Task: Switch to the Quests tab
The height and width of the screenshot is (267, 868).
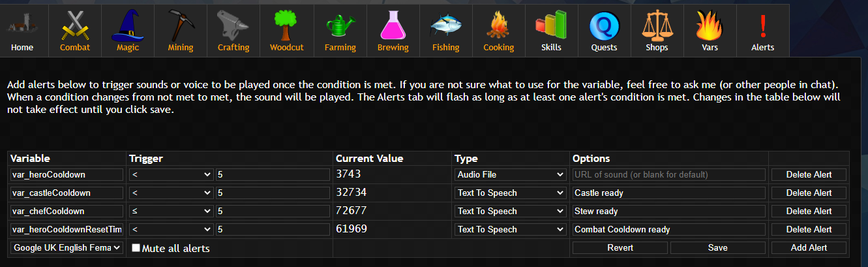Action: (x=604, y=30)
